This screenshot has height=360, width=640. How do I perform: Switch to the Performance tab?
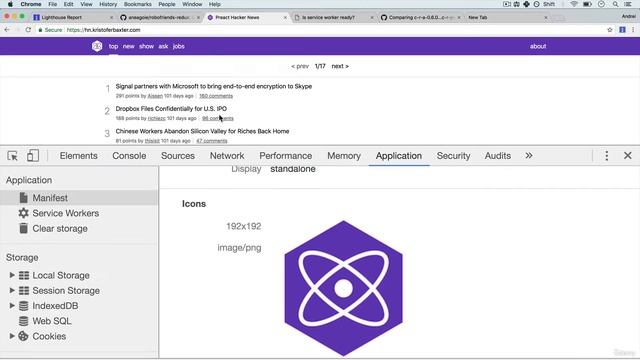pyautogui.click(x=285, y=156)
